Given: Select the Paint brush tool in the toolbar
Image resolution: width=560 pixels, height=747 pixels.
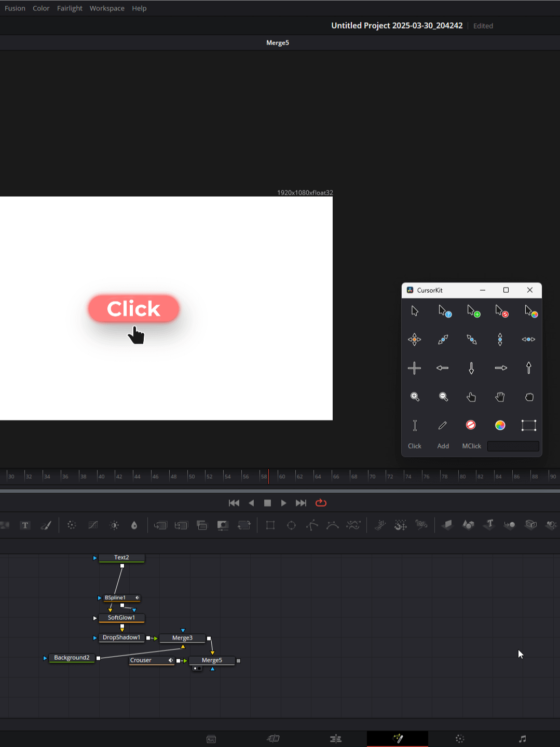Looking at the screenshot, I should click(x=46, y=525).
